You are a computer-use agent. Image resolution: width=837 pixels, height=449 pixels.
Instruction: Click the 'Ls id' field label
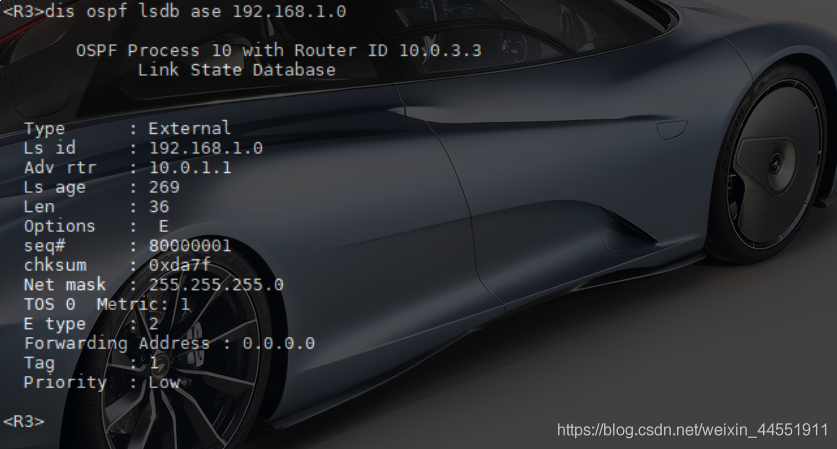point(50,148)
